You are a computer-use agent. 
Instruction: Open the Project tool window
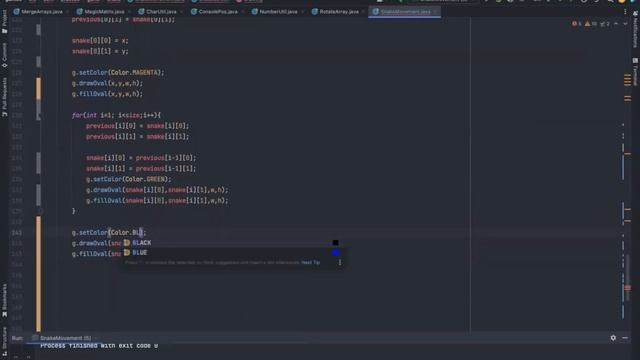[4, 22]
